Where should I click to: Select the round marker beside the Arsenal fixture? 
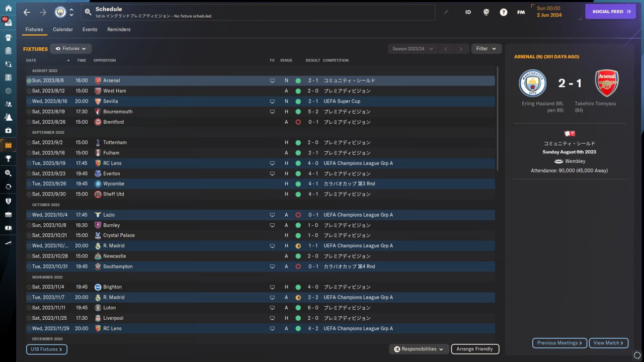pyautogui.click(x=29, y=80)
